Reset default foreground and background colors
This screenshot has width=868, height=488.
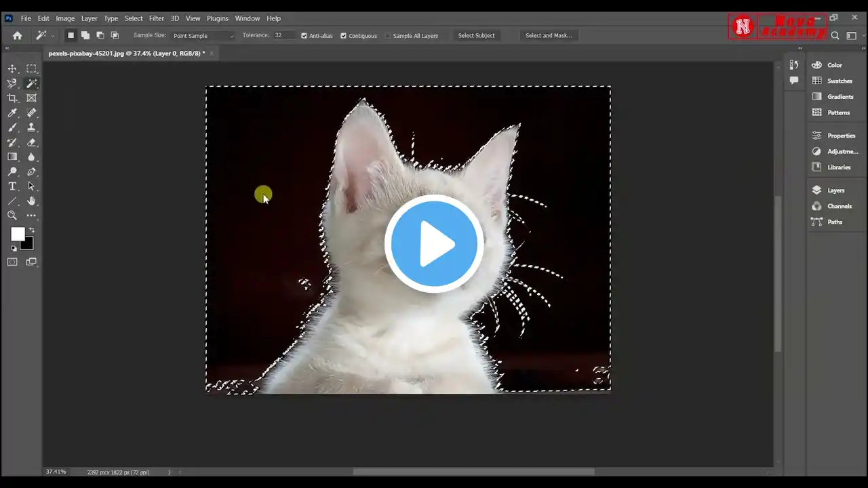point(14,248)
